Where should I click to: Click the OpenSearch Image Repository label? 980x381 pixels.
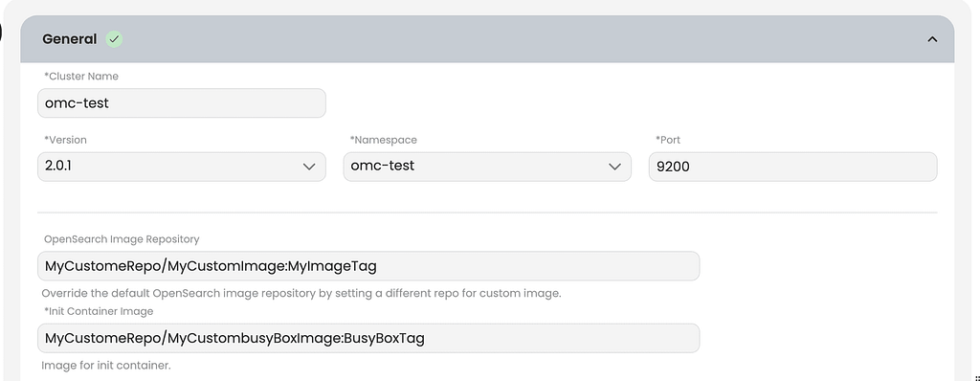click(x=122, y=239)
